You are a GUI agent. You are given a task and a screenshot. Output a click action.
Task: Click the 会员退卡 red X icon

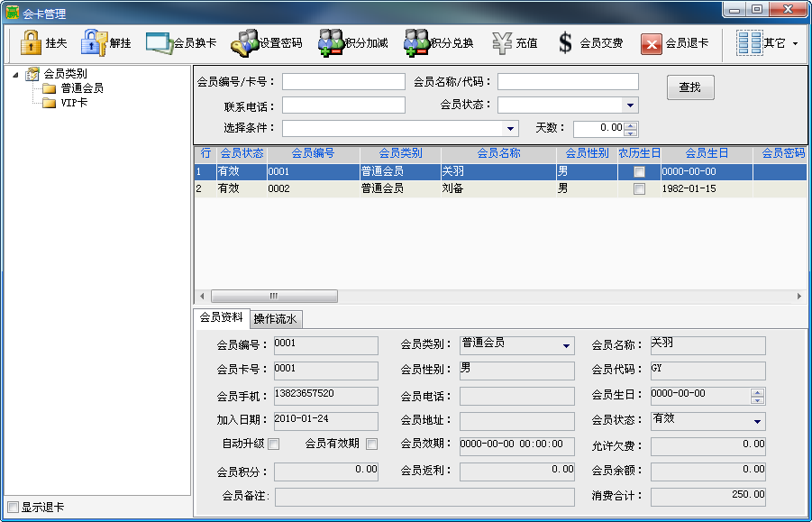point(652,43)
